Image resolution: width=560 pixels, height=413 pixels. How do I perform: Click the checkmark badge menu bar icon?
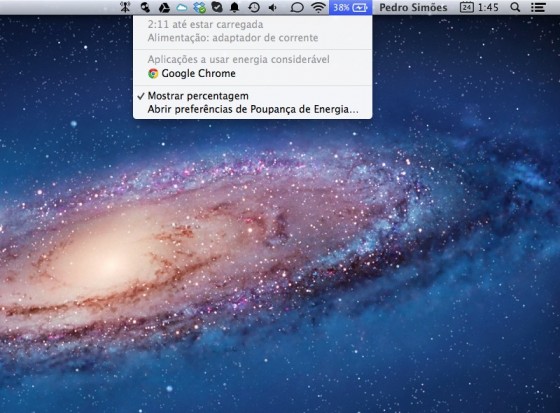pyautogui.click(x=217, y=7)
